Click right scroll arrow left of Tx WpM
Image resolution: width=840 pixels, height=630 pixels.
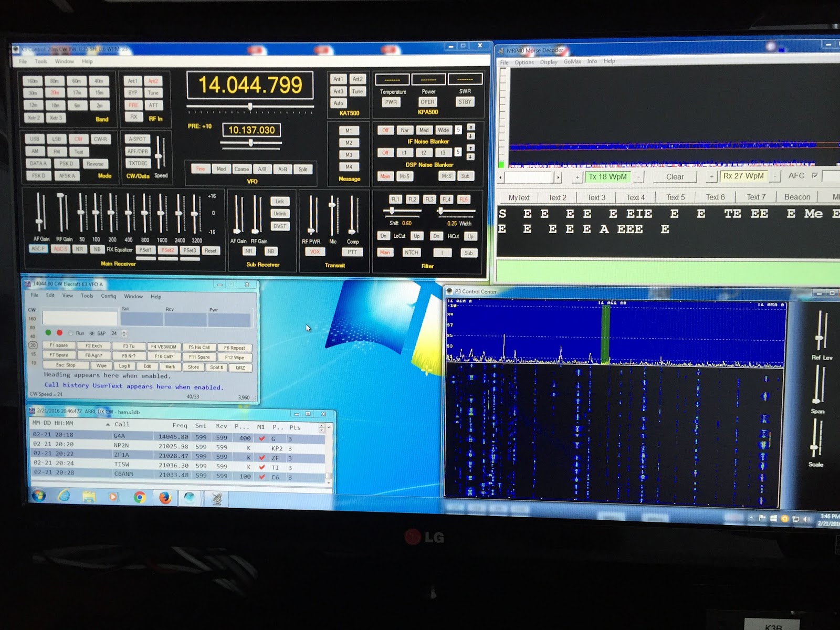pos(558,177)
